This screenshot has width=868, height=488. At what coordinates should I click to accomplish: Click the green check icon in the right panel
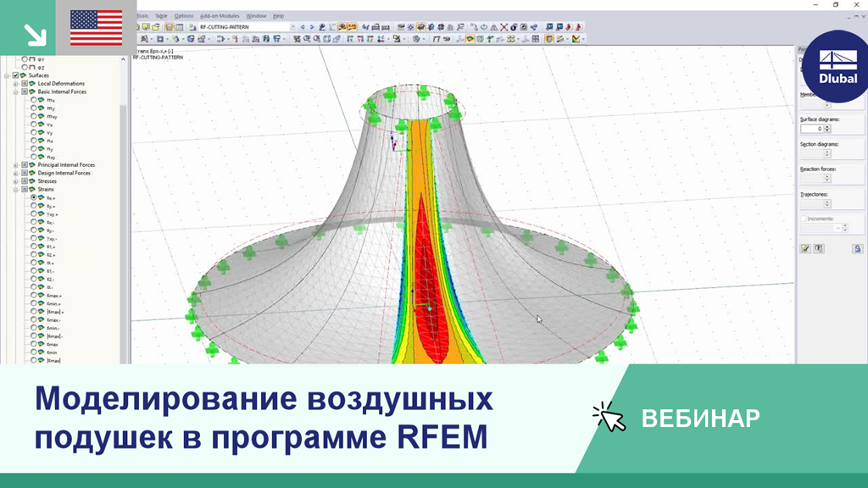coord(805,249)
